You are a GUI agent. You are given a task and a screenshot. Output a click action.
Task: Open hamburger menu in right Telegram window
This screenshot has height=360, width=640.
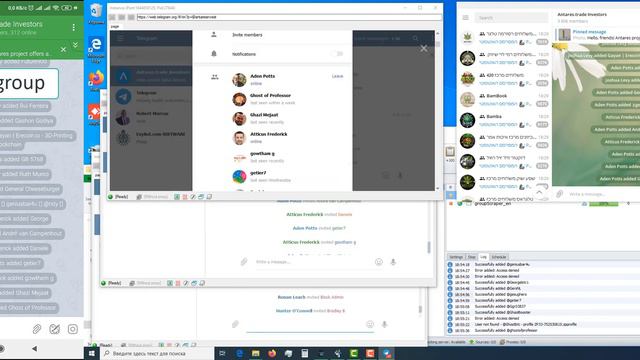tap(465, 18)
